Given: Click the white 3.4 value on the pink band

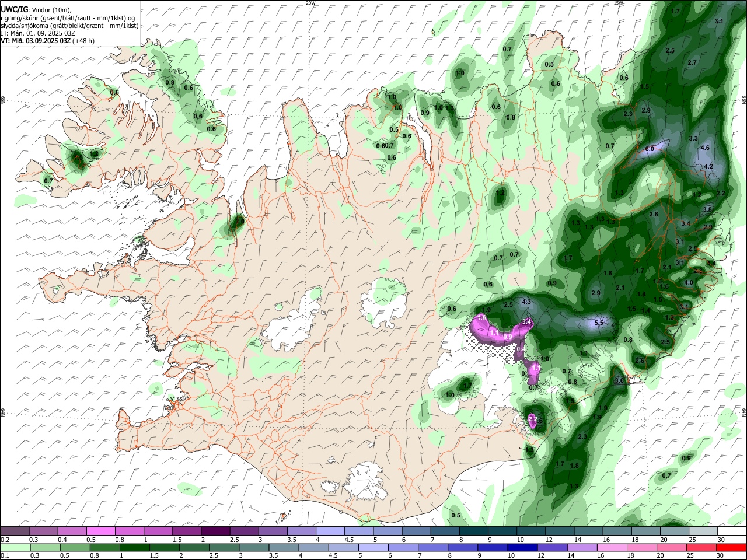Looking at the screenshot, I should pos(526,321).
